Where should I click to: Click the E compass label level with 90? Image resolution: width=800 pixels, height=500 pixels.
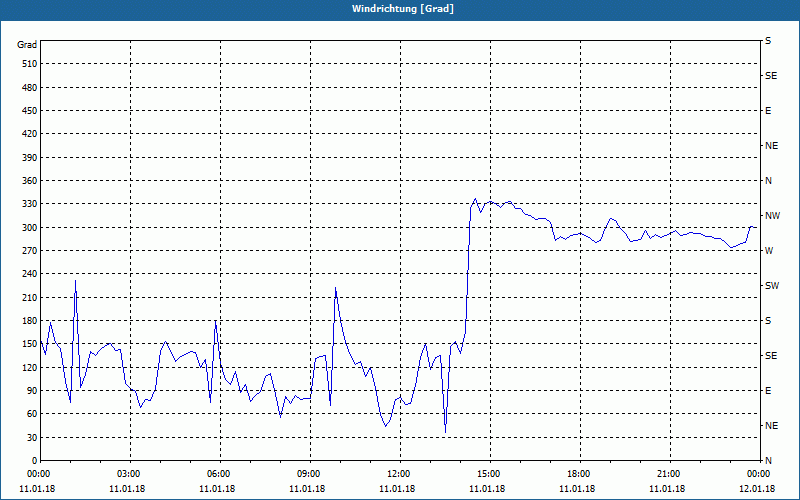768,391
